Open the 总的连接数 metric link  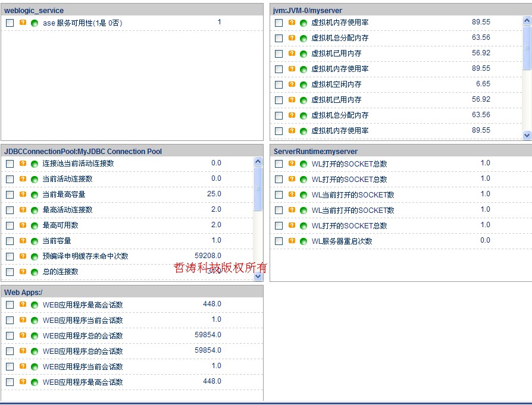coord(60,272)
